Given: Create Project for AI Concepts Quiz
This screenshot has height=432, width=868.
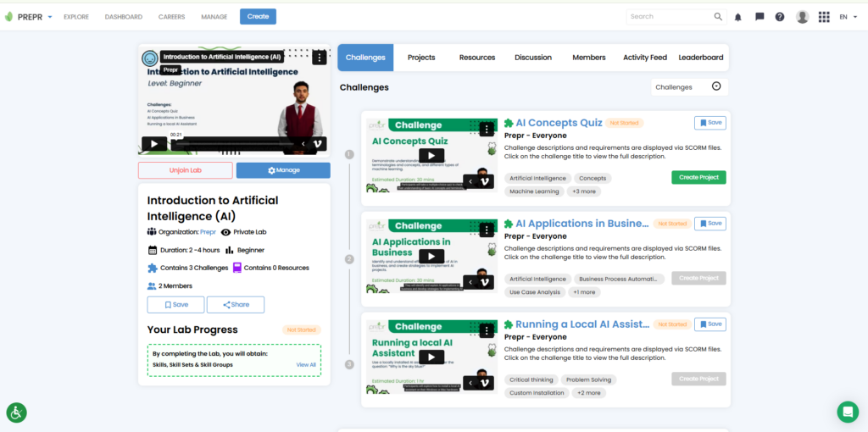Looking at the screenshot, I should point(698,178).
